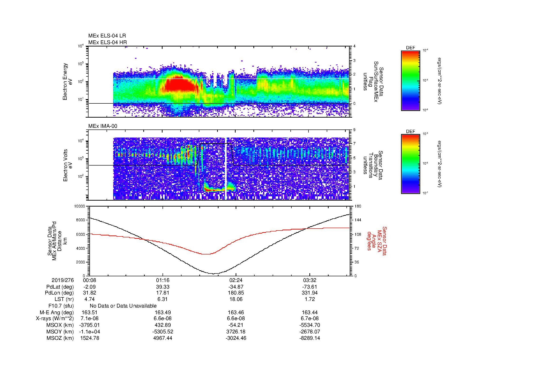The image size is (555, 392).
Task: Click the time tick label '03:32'
Action: click(309, 280)
